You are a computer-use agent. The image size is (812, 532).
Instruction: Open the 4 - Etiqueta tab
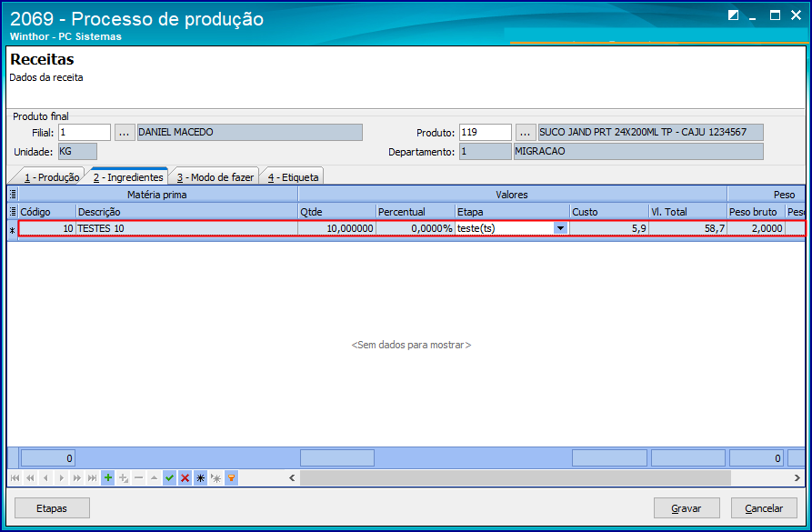click(x=293, y=177)
